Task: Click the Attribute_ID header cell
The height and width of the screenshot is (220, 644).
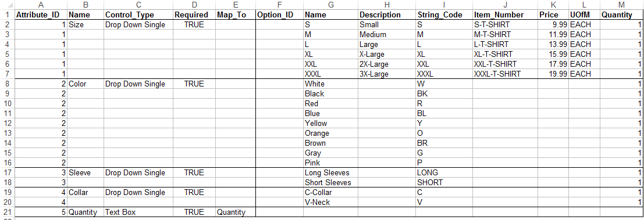Action: click(x=40, y=15)
